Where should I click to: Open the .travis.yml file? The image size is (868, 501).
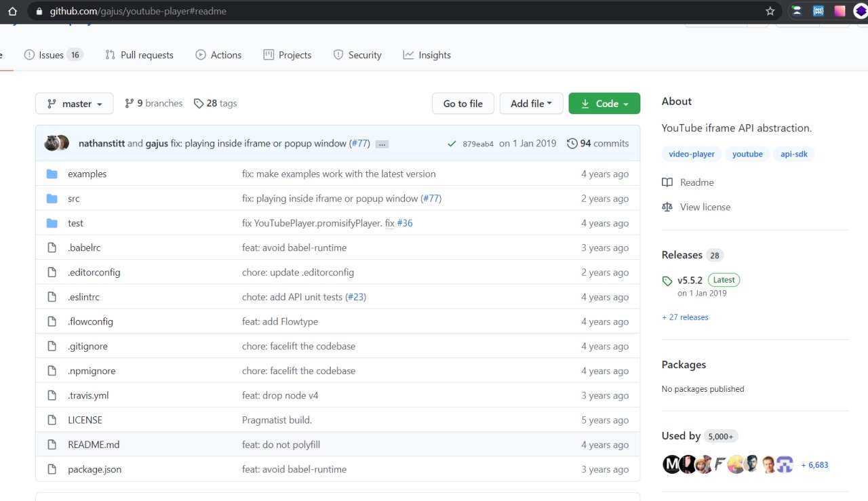(88, 395)
